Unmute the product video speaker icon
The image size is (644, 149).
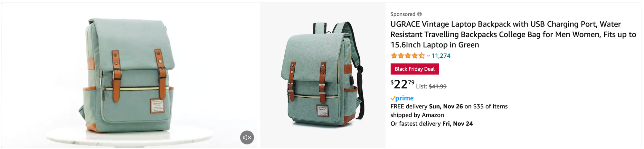(247, 137)
